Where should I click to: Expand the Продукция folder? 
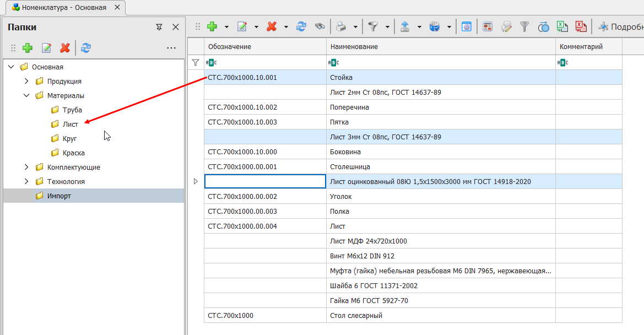(26, 81)
